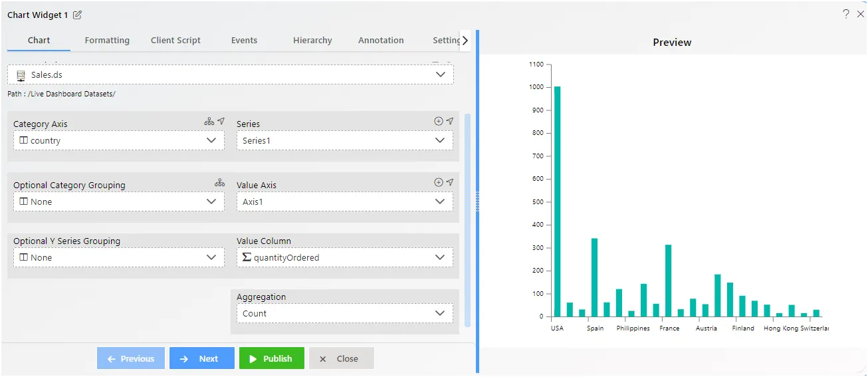This screenshot has height=377, width=868.
Task: Add a new Value Axis with plus icon
Action: tap(438, 183)
